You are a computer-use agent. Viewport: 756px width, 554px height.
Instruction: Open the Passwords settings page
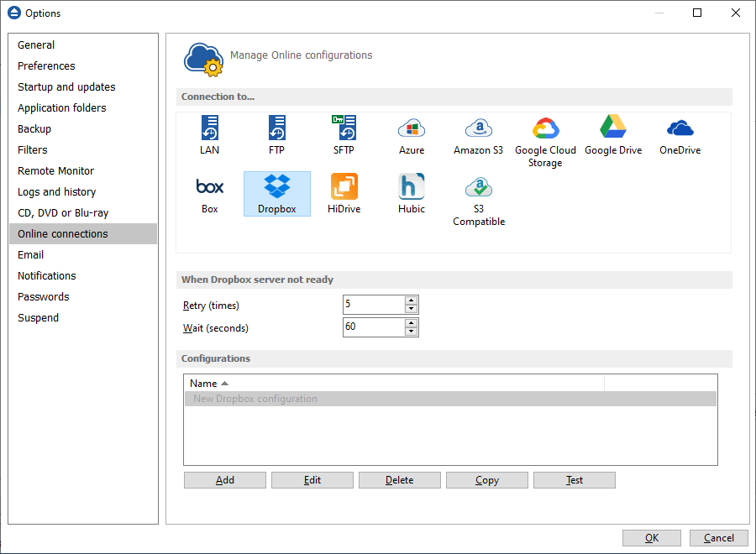83,297
